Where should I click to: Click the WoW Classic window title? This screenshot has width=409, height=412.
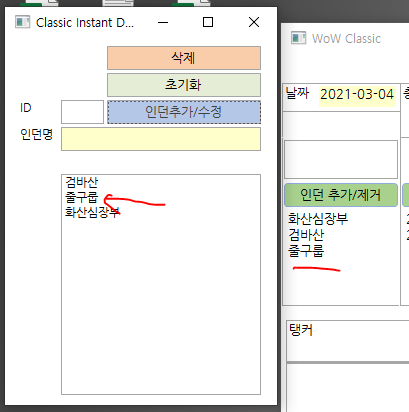pyautogui.click(x=346, y=39)
